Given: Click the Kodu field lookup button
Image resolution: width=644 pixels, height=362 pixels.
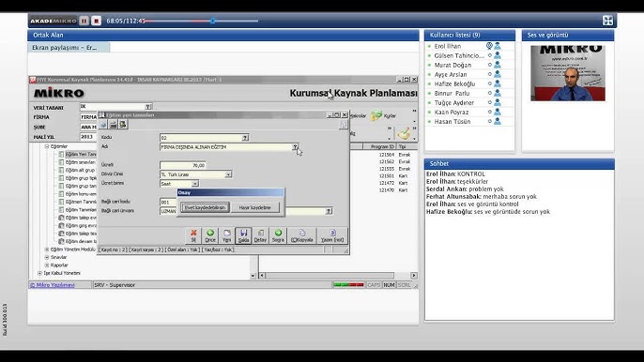Looking at the screenshot, I should click(245, 138).
